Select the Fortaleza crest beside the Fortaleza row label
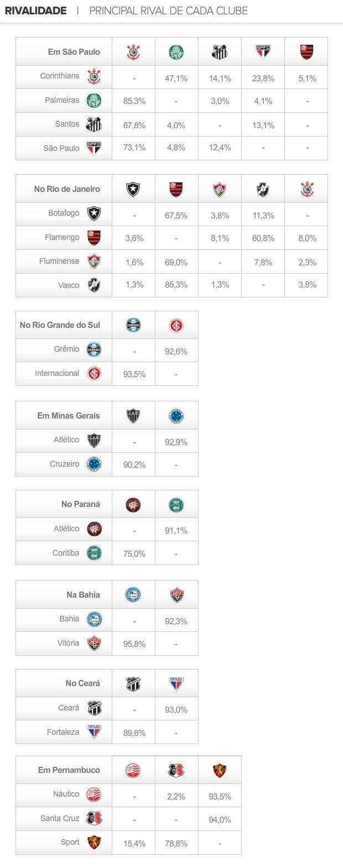 coord(94,732)
